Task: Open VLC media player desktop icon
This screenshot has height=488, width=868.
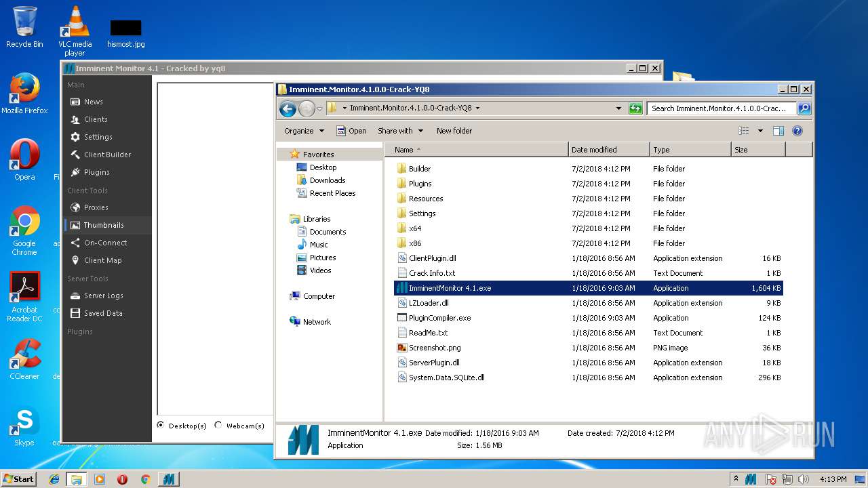Action: pyautogui.click(x=75, y=31)
